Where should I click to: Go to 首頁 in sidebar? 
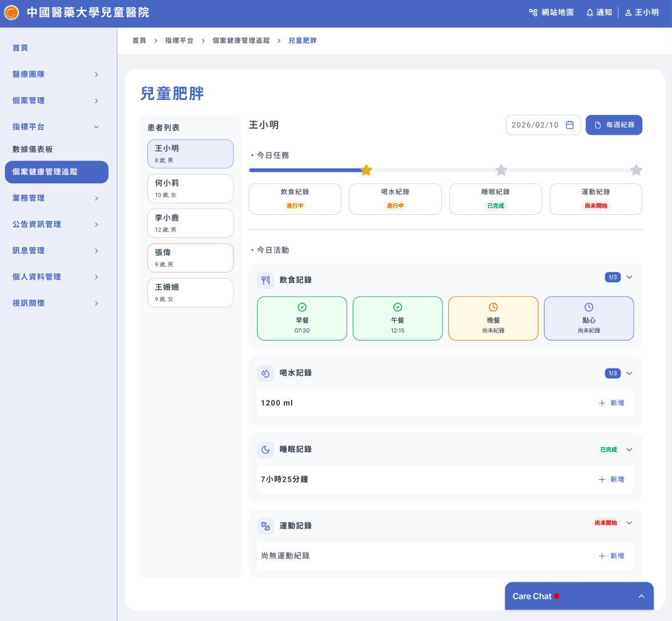(21, 48)
